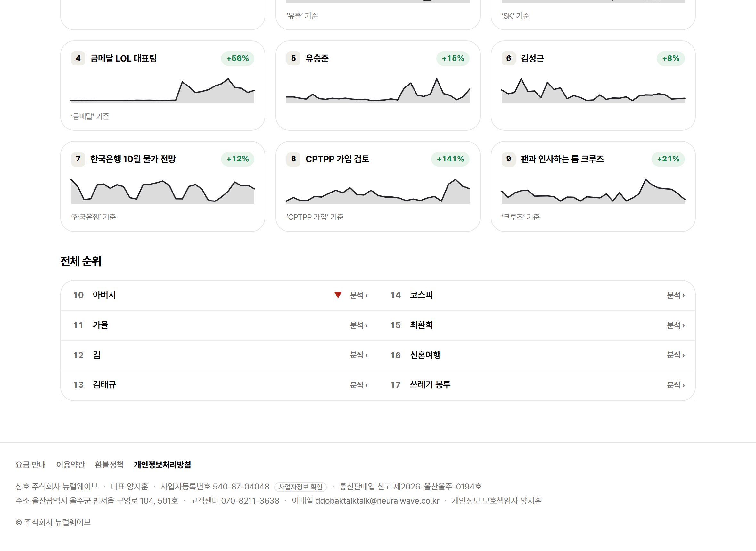The image size is (756, 551).
Task: Click the sparkline chart of CPTPP card
Action: tap(378, 191)
